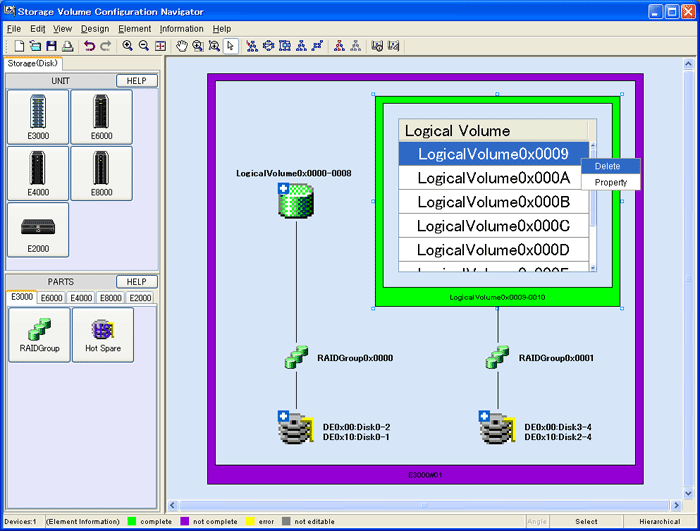Open the Help menu
The width and height of the screenshot is (700, 531).
tap(221, 29)
